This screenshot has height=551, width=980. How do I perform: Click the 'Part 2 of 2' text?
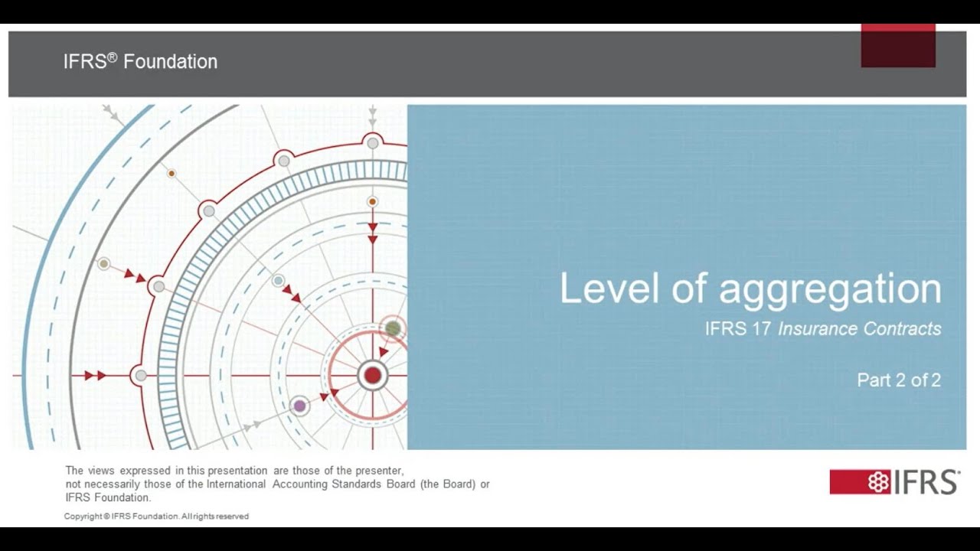click(899, 380)
